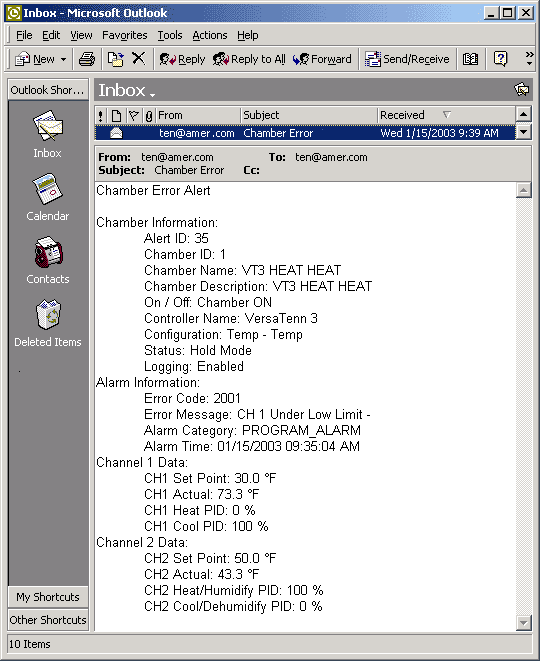Image resolution: width=540 pixels, height=661 pixels.
Task: Select the Chamber Error message row
Action: click(305, 133)
